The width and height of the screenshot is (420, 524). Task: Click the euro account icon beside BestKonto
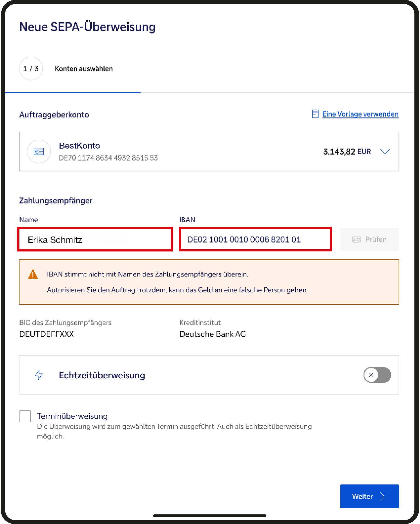[39, 151]
